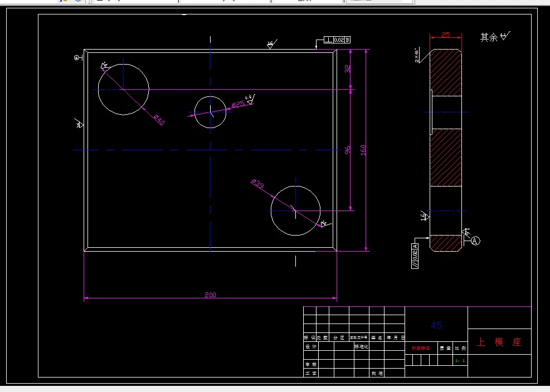This screenshot has height=392, width=550.
Task: Select the blue 45 material text
Action: click(436, 325)
